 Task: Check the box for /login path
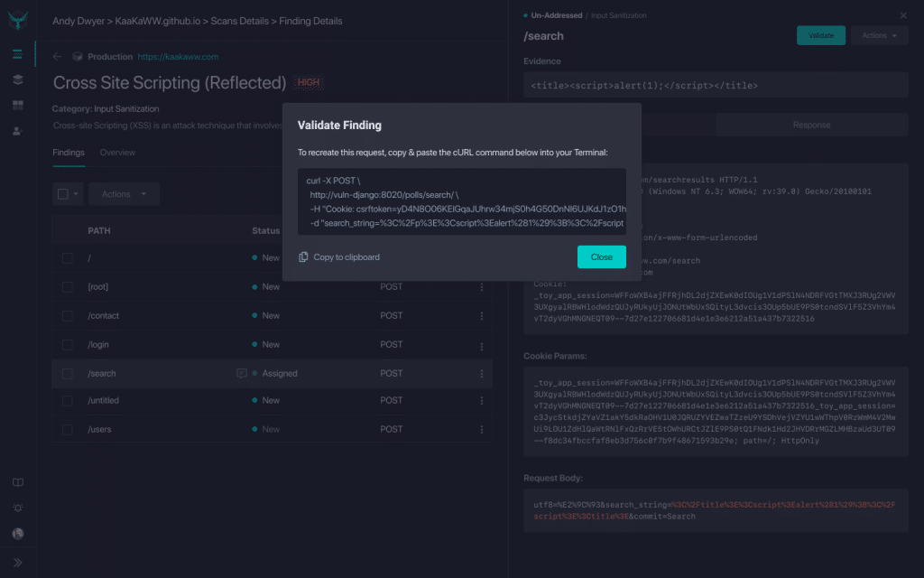(x=67, y=345)
